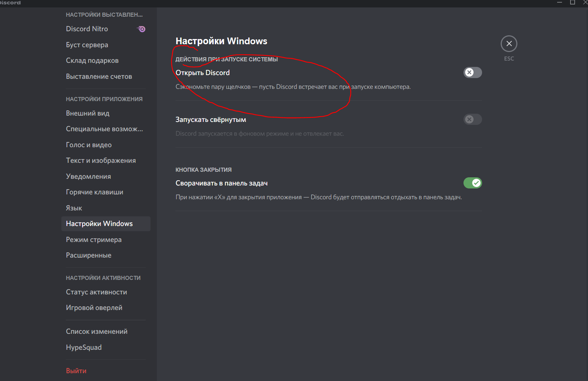The height and width of the screenshot is (381, 588).
Task: Go to Расширенные settings
Action: pyautogui.click(x=106, y=255)
